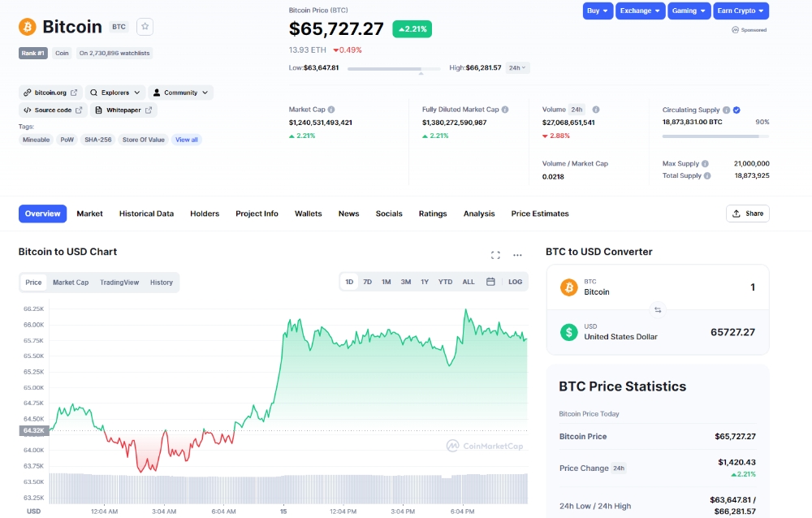Switch to the Market tab

click(x=89, y=214)
